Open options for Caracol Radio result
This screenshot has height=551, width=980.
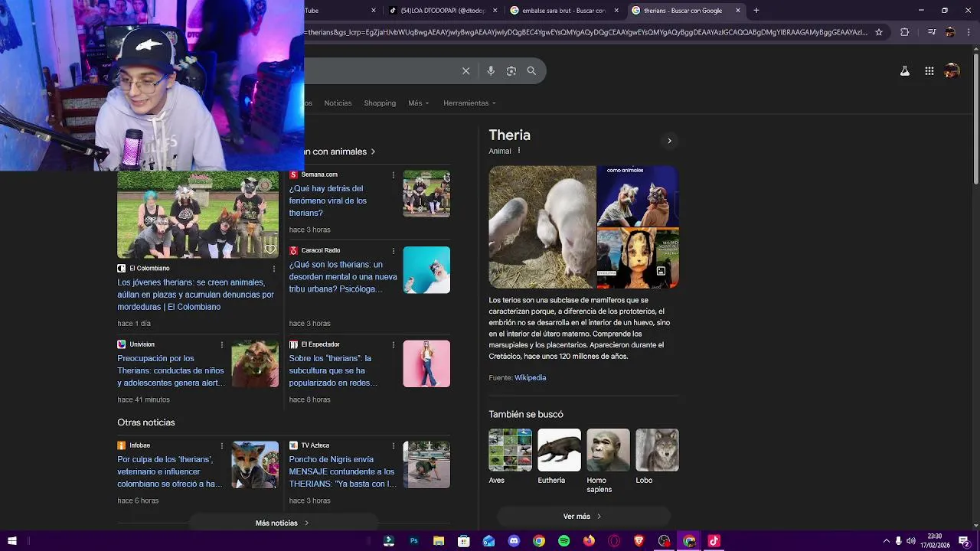394,250
